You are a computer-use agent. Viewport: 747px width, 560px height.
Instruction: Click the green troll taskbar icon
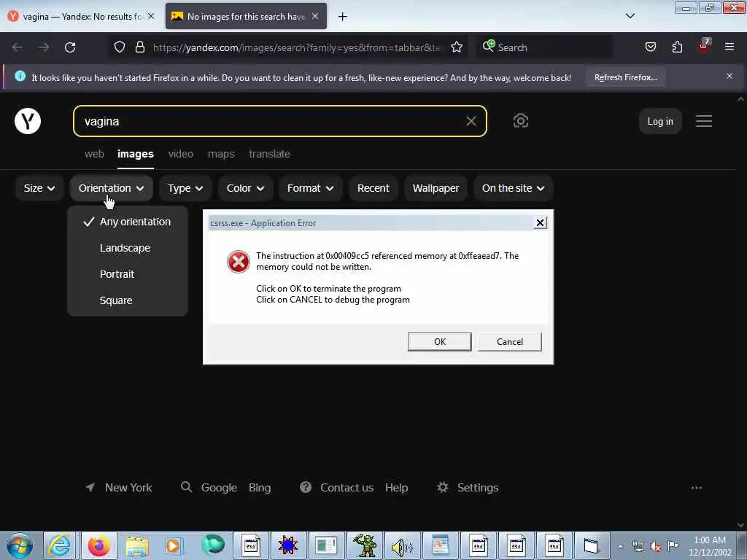(x=365, y=545)
